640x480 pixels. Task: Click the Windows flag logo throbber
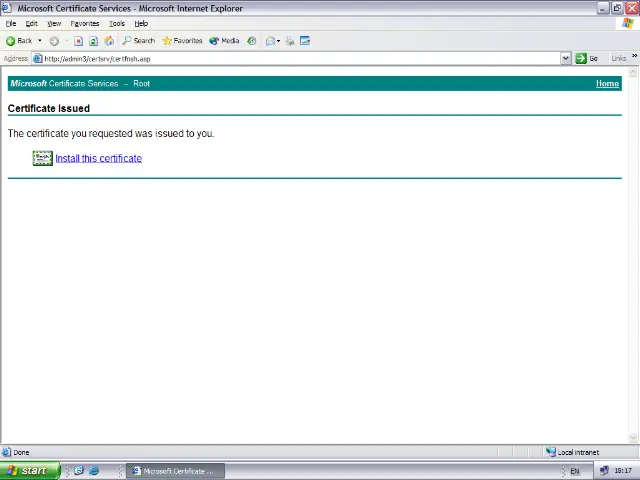click(x=628, y=23)
